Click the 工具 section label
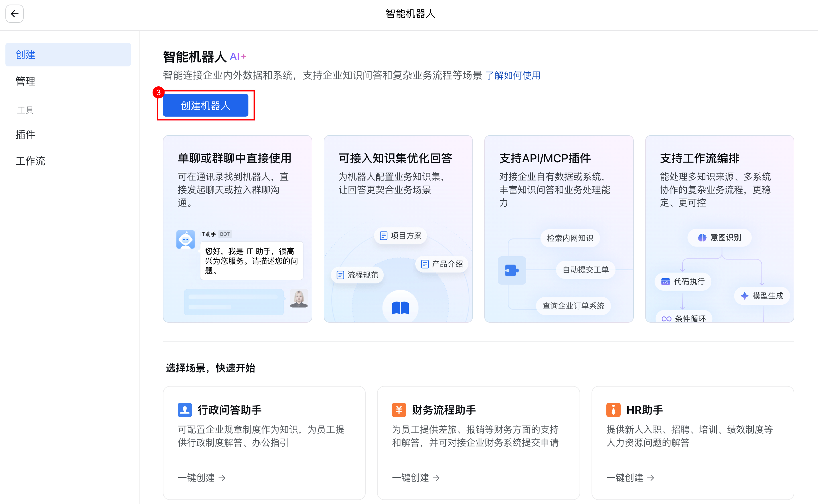Screen dimensions: 818x504 (x=25, y=110)
